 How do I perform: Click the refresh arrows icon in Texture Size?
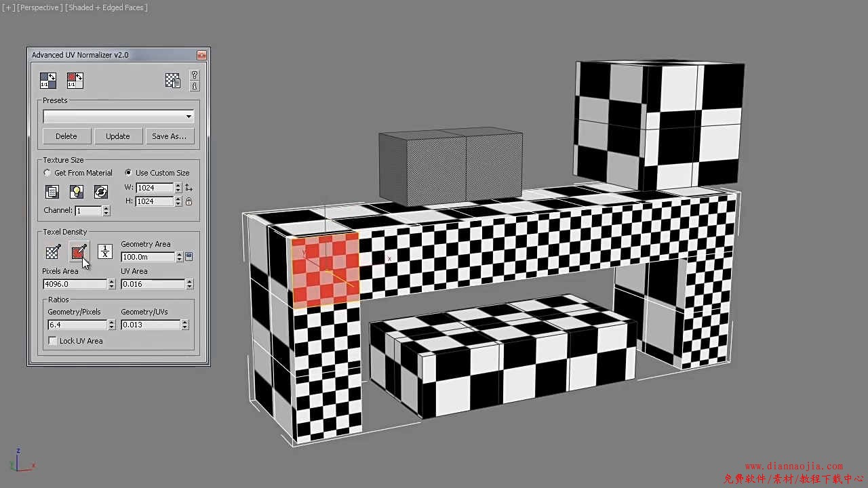click(x=100, y=192)
